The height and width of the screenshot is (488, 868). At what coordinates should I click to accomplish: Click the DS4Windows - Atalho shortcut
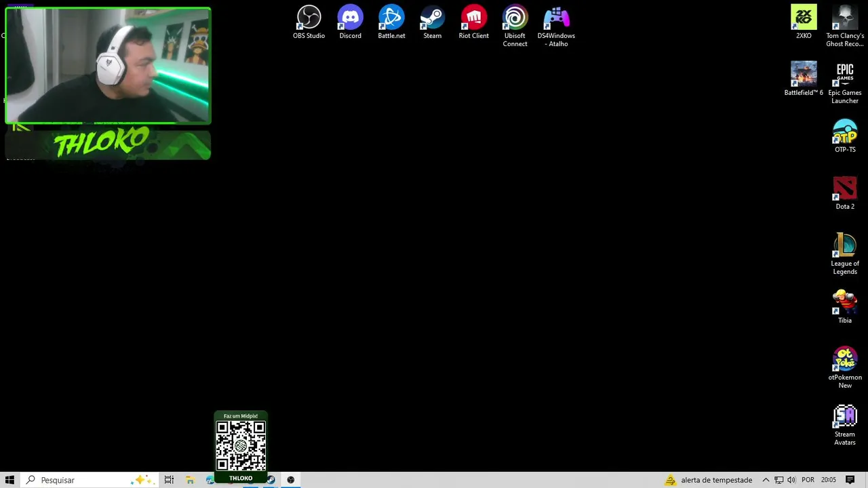556,26
